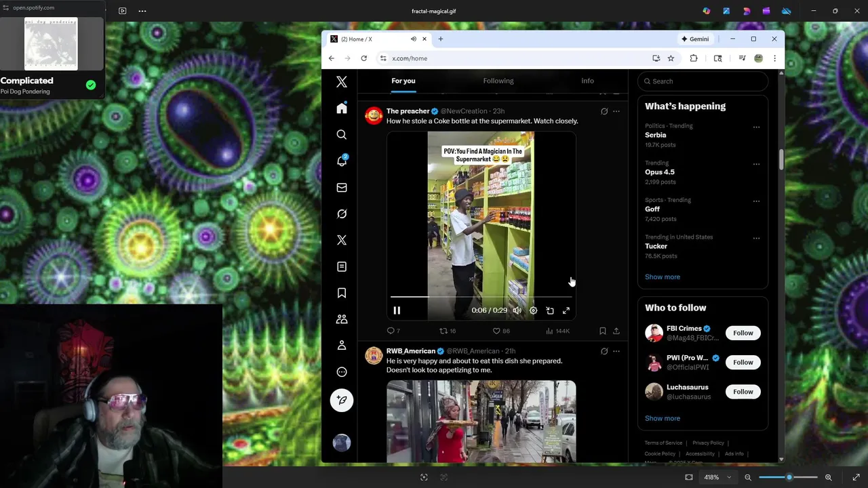The image size is (868, 488).
Task: Seek on the video progress bar
Action: pos(481,297)
